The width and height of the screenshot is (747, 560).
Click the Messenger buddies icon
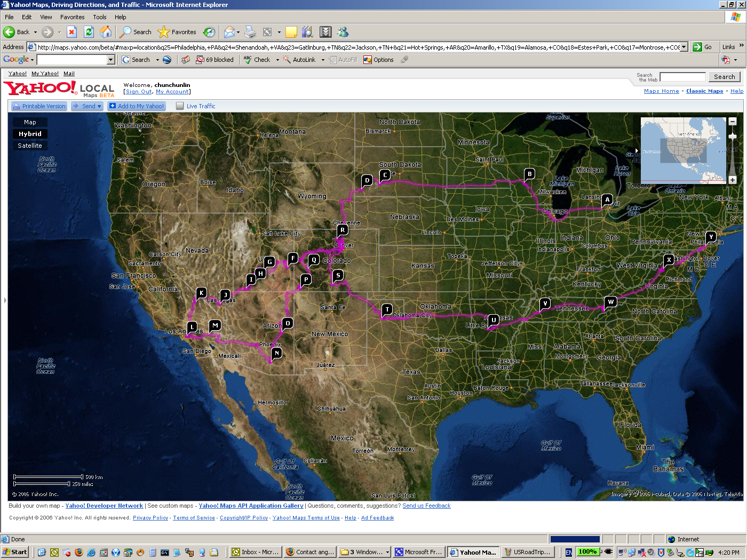pyautogui.click(x=343, y=32)
